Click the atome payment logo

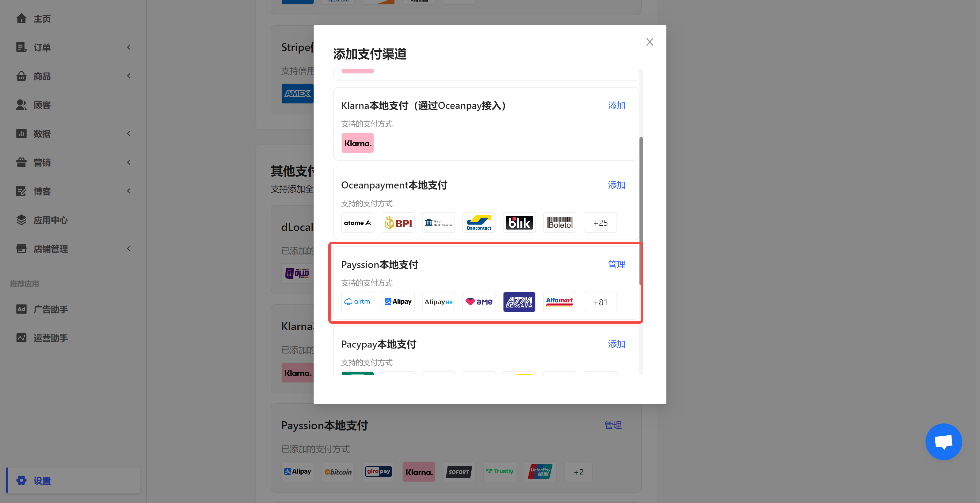click(x=357, y=222)
